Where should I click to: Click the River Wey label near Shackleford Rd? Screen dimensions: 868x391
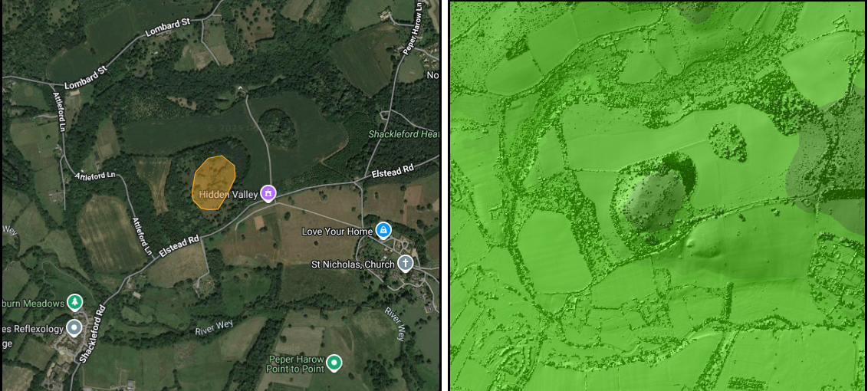coord(214,327)
